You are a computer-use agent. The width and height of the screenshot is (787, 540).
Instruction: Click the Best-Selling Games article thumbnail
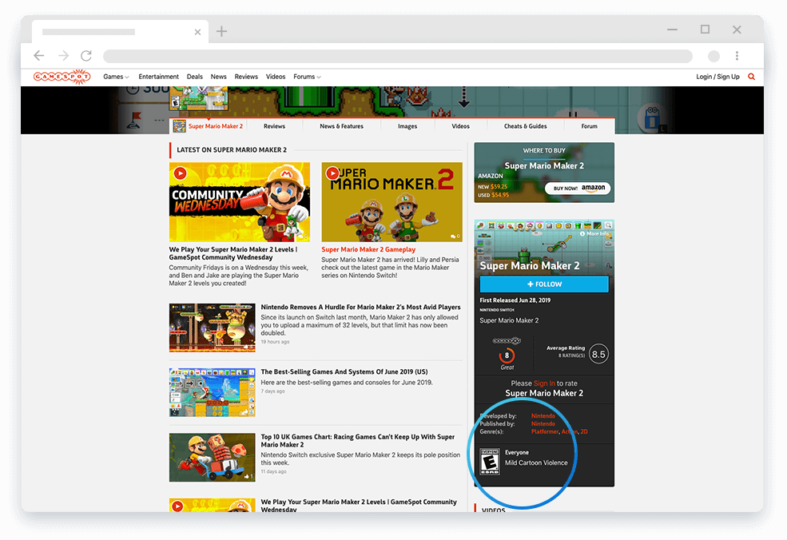212,392
